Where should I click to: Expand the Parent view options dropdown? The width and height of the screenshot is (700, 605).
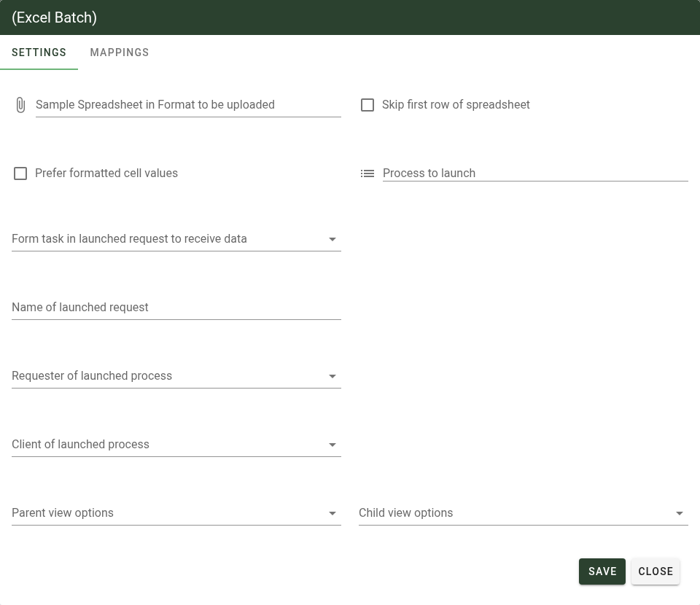[x=332, y=513]
